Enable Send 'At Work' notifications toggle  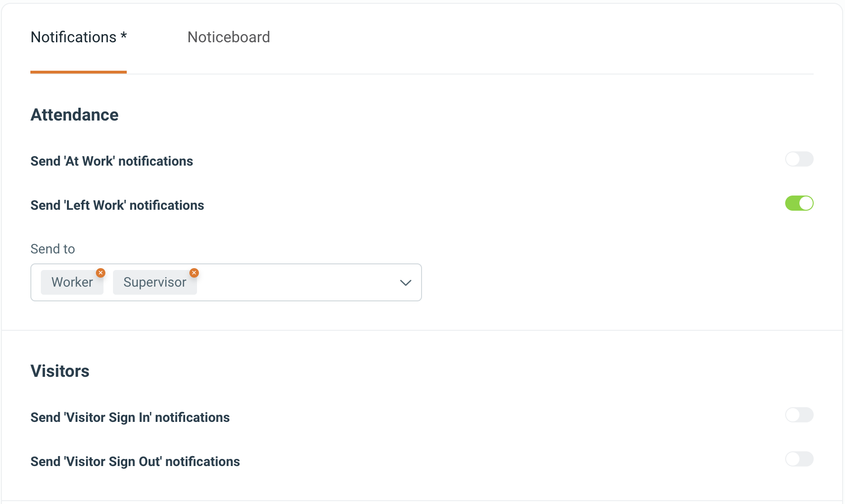799,159
